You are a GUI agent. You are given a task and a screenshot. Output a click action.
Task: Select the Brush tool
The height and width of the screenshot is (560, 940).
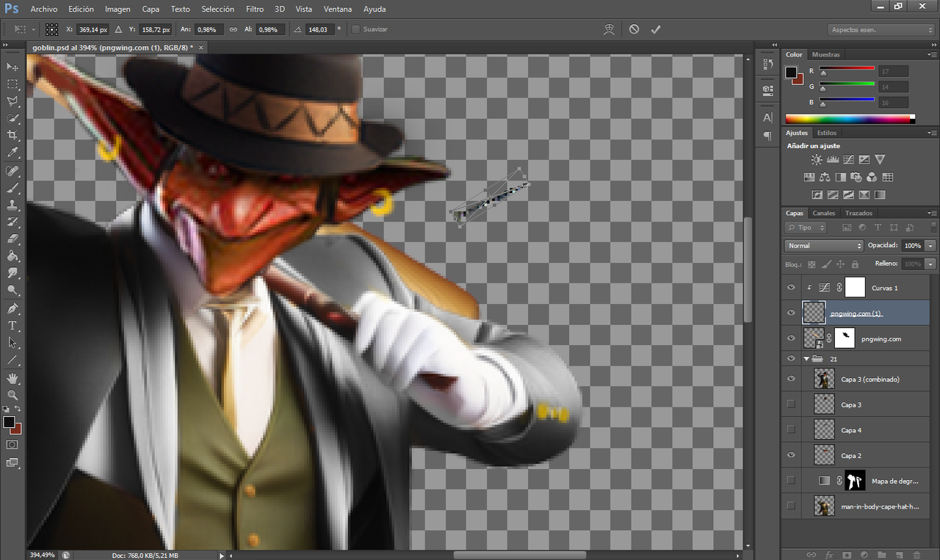pyautogui.click(x=12, y=188)
